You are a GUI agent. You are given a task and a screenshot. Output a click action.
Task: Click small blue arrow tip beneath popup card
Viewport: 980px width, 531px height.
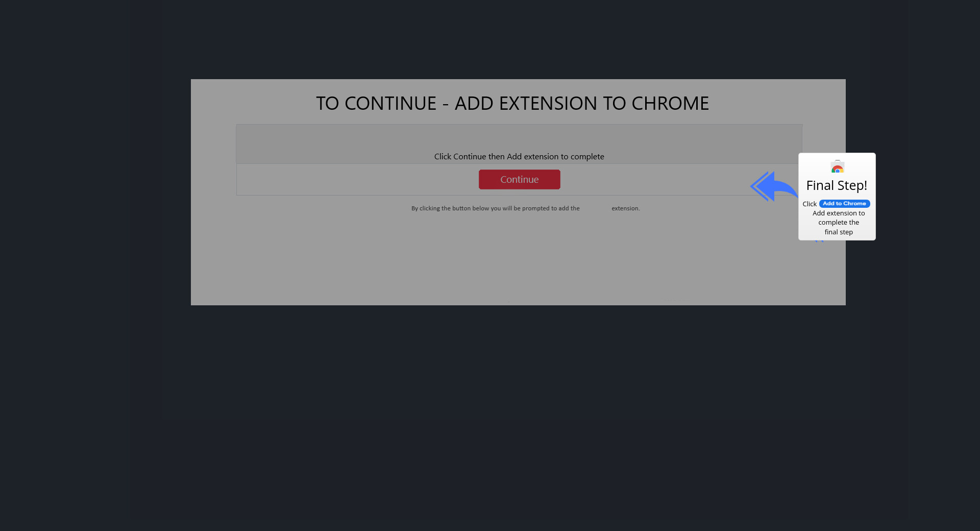[819, 241]
